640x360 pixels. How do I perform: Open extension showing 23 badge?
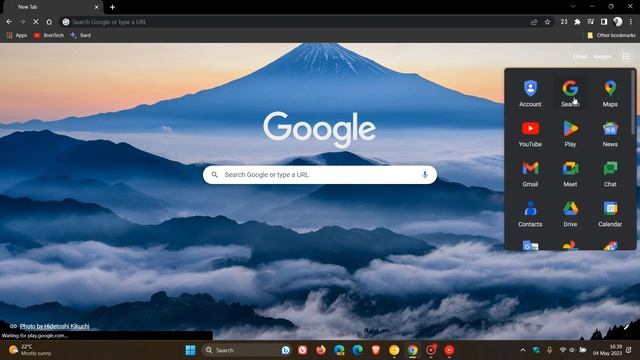coord(564,22)
